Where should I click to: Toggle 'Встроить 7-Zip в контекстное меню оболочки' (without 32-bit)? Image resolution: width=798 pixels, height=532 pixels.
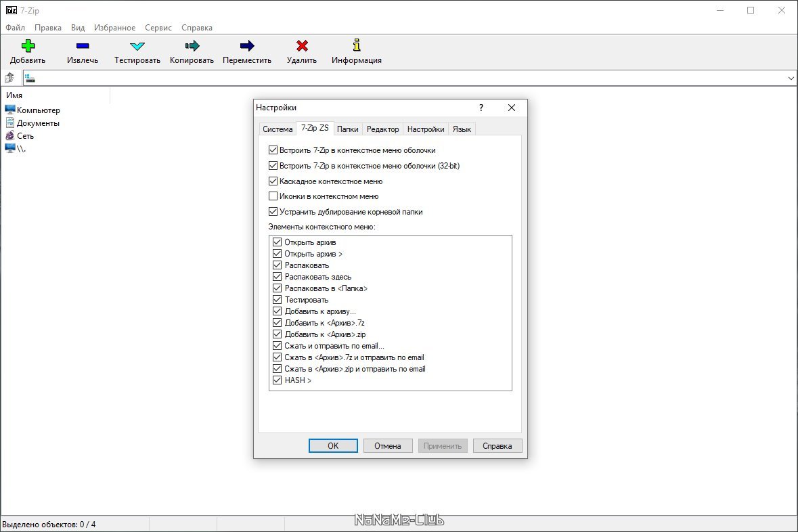pyautogui.click(x=273, y=150)
